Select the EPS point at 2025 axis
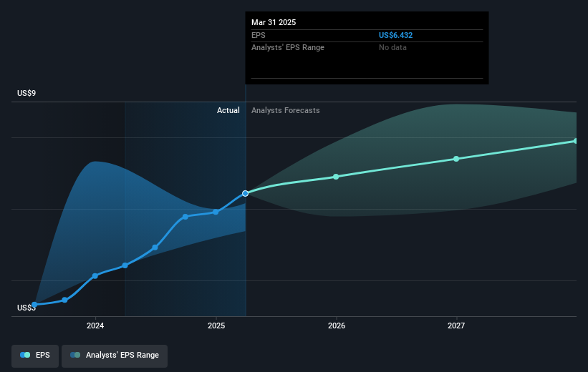The width and height of the screenshot is (588, 372). coord(216,212)
